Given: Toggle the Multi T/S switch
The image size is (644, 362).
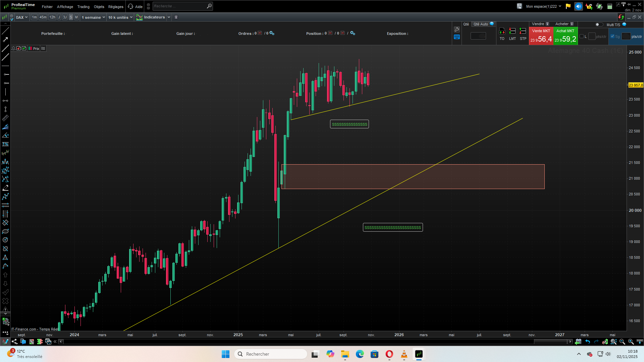Looking at the screenshot, I should pos(599,24).
